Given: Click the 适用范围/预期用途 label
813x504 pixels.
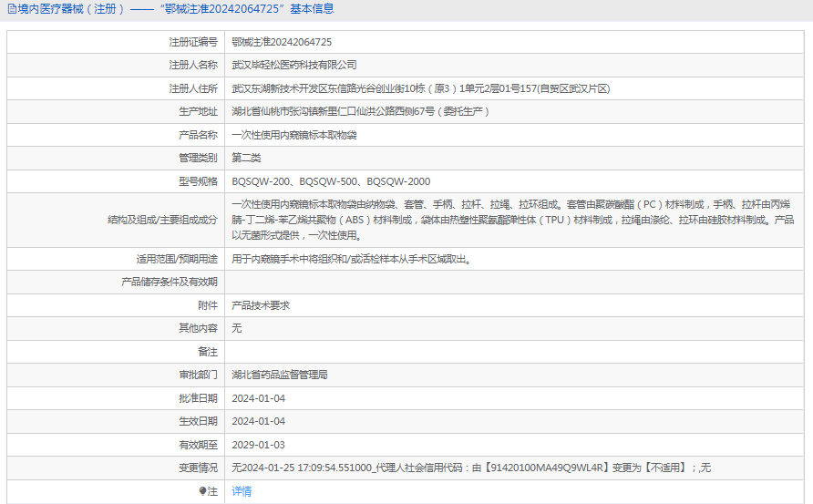Looking at the screenshot, I should pyautogui.click(x=177, y=259).
